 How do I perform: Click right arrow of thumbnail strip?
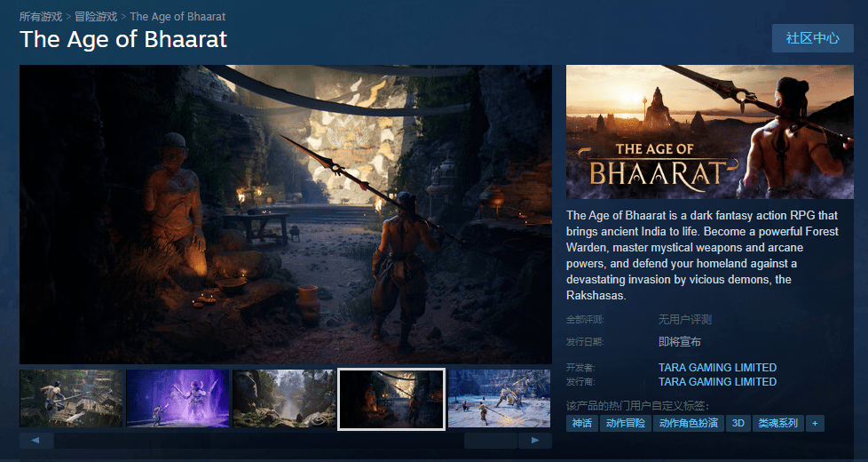point(535,441)
